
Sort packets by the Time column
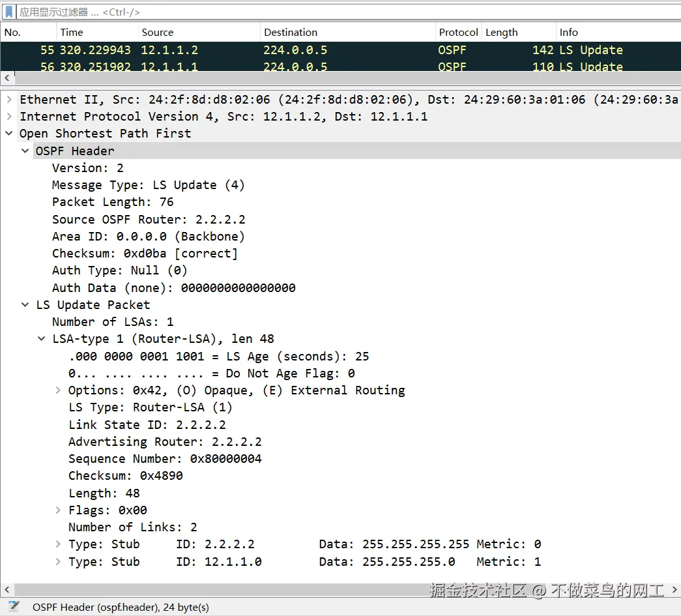point(72,32)
